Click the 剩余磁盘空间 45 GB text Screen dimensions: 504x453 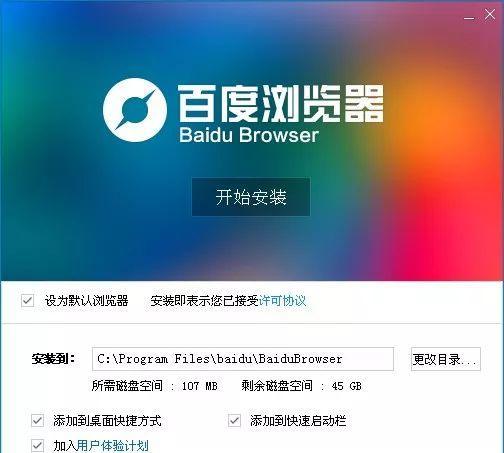[301, 386]
